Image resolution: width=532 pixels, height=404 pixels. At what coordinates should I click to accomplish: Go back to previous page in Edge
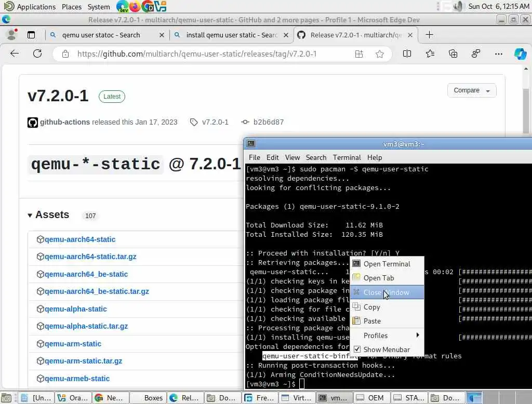(15, 53)
